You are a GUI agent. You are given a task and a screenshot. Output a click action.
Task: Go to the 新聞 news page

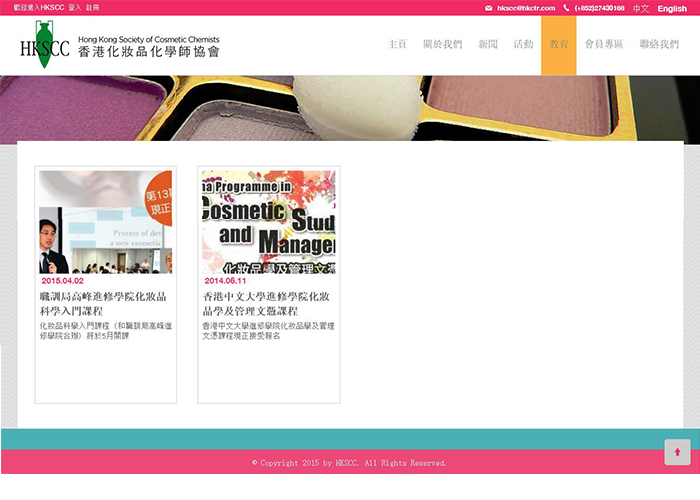click(x=488, y=45)
